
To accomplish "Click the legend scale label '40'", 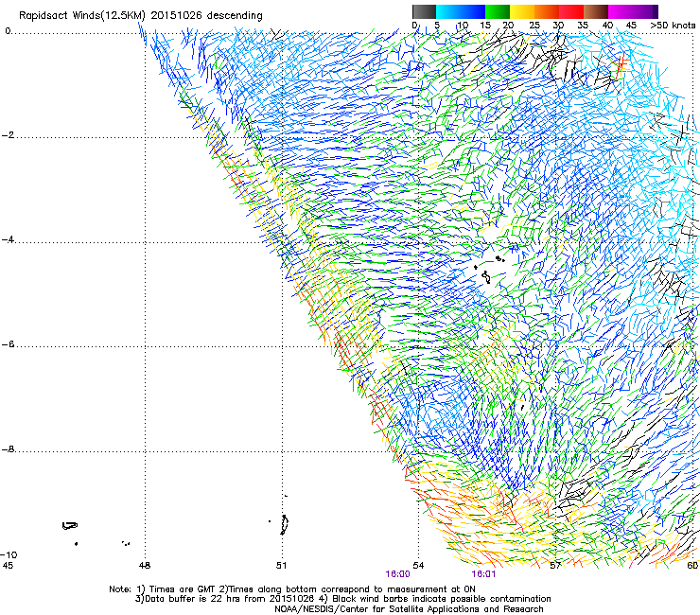I will pyautogui.click(x=607, y=26).
